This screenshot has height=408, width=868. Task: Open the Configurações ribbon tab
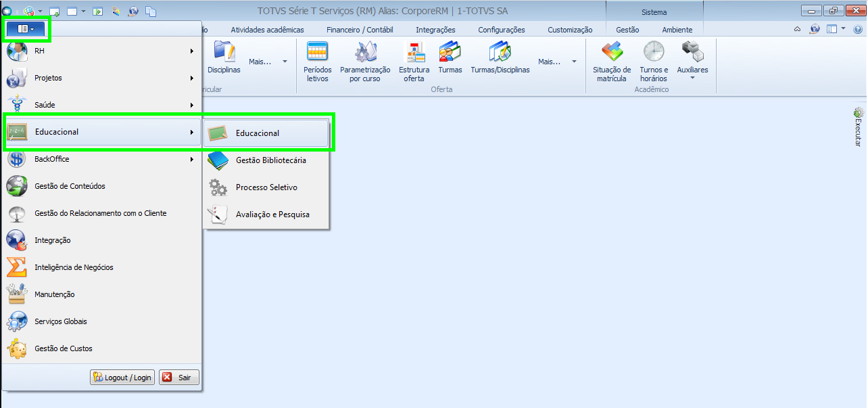pyautogui.click(x=502, y=30)
